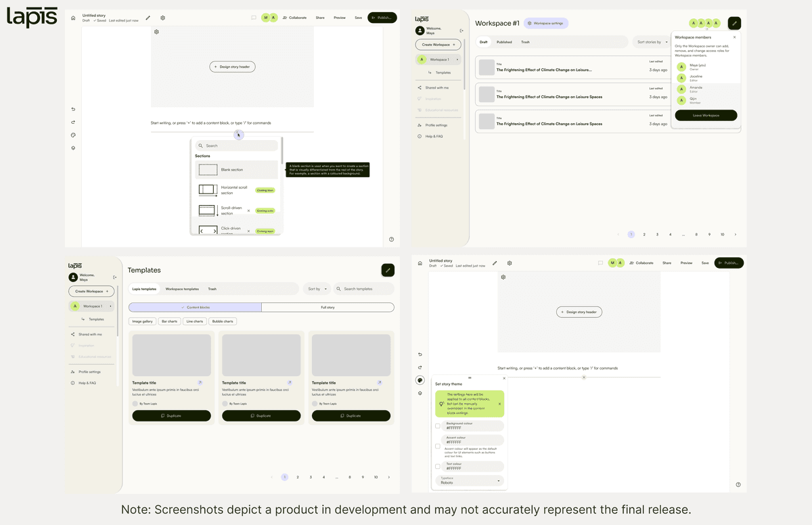812x525 pixels.
Task: Switch to the Published tab
Action: click(x=504, y=42)
